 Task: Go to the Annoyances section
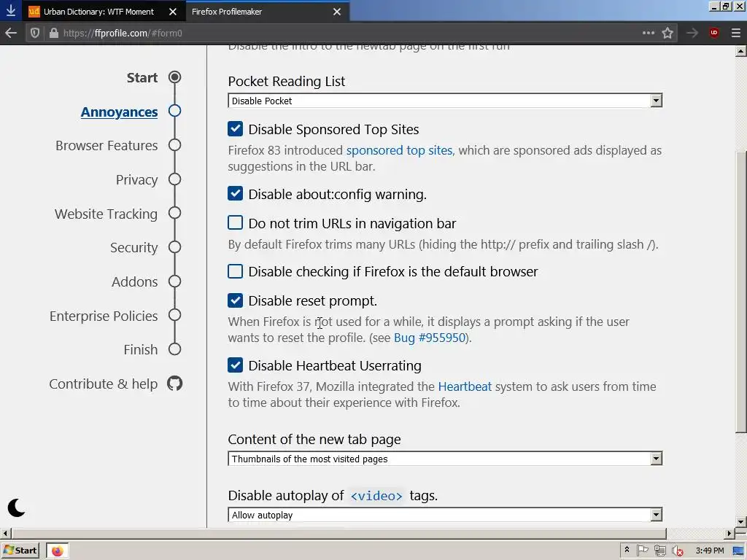coord(119,112)
